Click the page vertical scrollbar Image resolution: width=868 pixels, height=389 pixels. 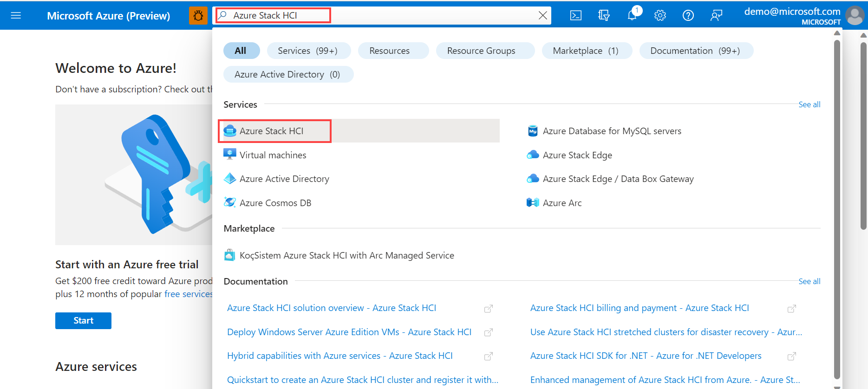point(863,136)
